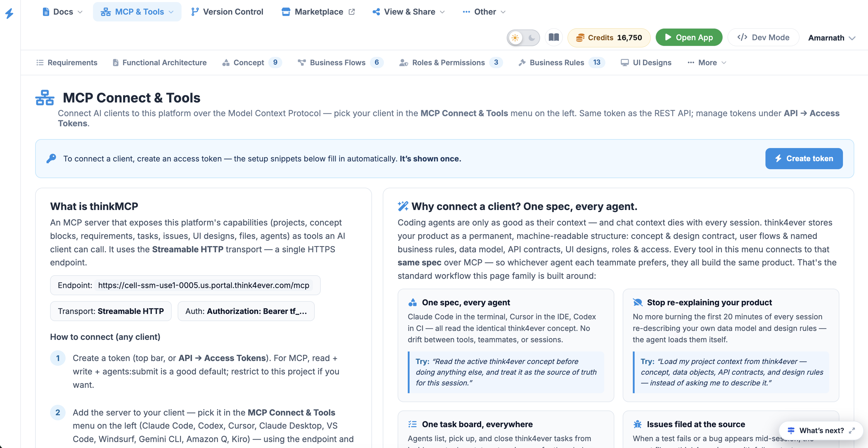This screenshot has width=868, height=448.
Task: Switch to light mode with the sun icon
Action: 515,38
